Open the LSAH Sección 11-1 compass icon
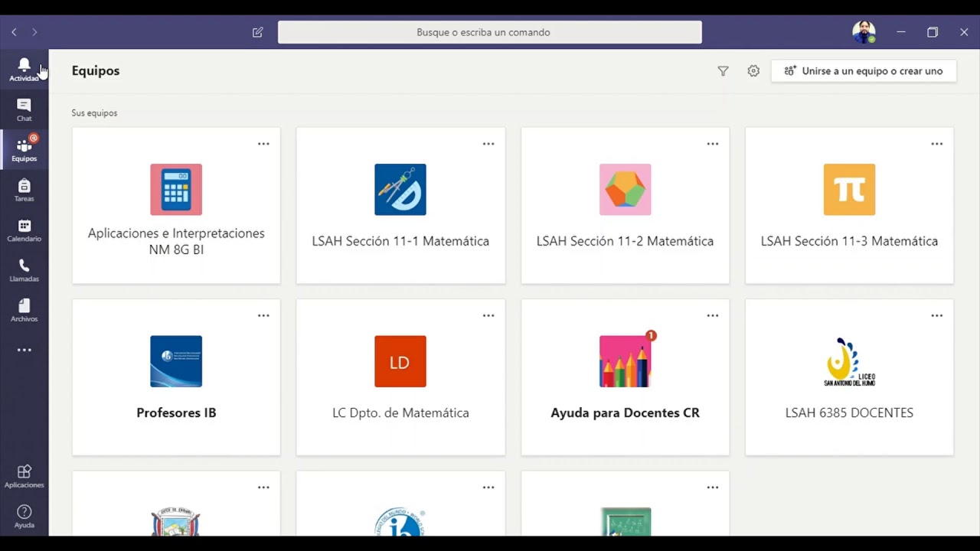The image size is (980, 551). 400,189
